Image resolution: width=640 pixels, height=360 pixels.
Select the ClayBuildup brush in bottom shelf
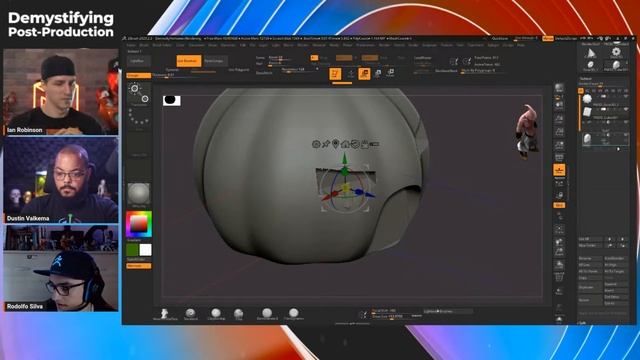(216, 314)
